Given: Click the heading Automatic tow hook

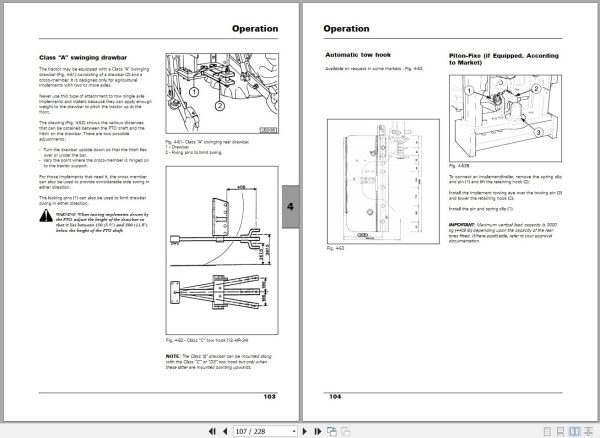Looking at the screenshot, I should tap(358, 55).
